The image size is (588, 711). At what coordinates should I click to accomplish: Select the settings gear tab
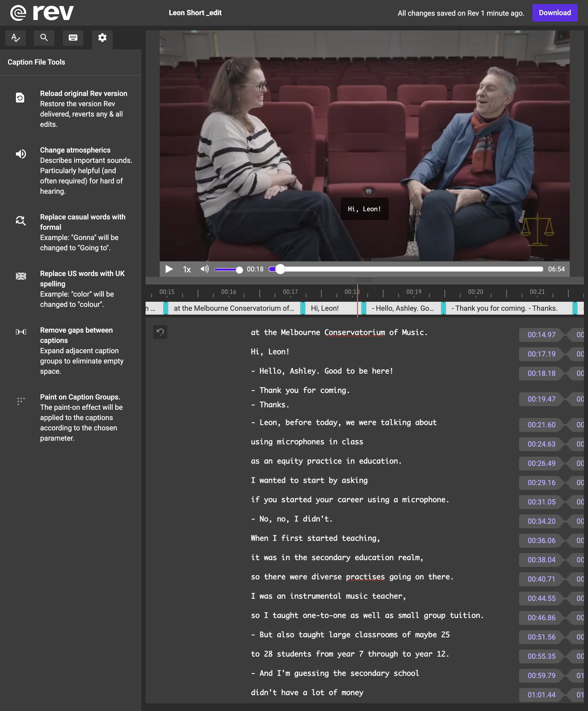pos(102,38)
